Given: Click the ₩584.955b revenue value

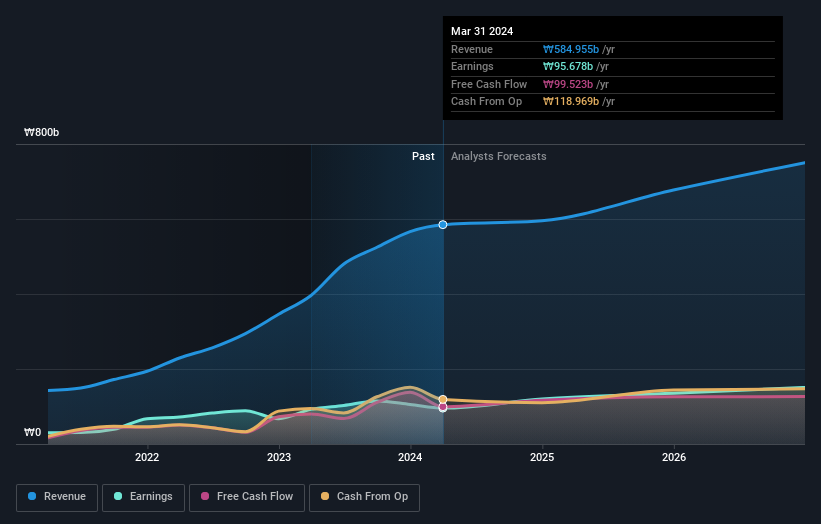Looking at the screenshot, I should coord(571,49).
